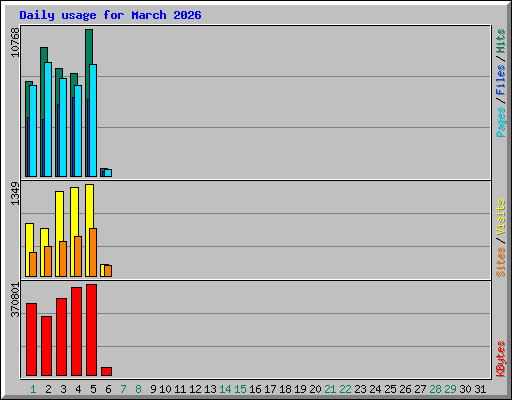Screen dimensions: 512x400
Task: Click the Pages legend label
Action: (x=501, y=122)
